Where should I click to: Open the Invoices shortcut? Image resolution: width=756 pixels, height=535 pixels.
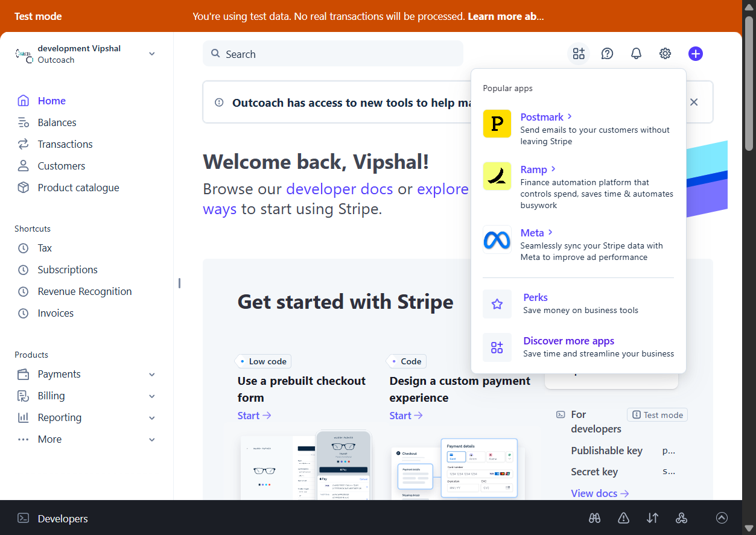(x=56, y=313)
